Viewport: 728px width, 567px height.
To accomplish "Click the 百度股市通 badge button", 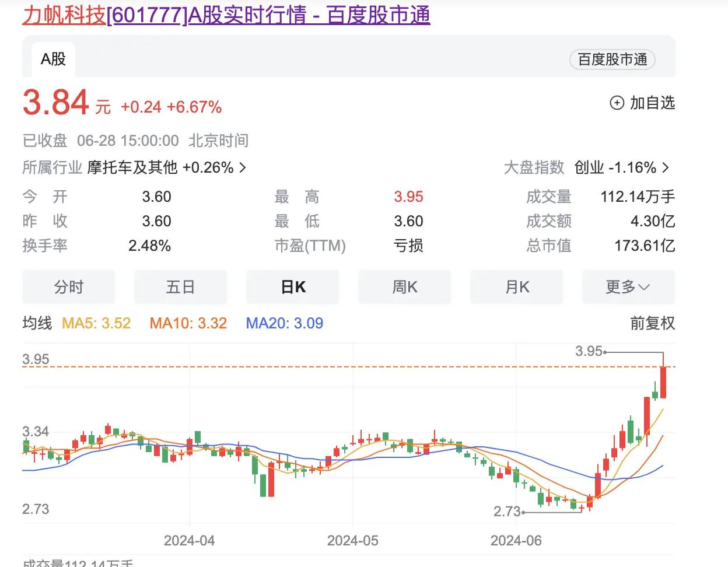I will click(612, 60).
